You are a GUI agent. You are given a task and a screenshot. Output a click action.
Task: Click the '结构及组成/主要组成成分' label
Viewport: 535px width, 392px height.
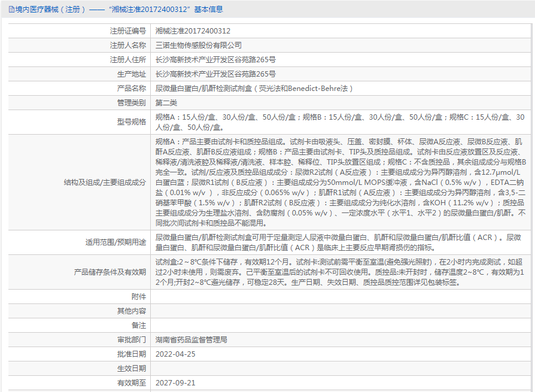[105, 182]
